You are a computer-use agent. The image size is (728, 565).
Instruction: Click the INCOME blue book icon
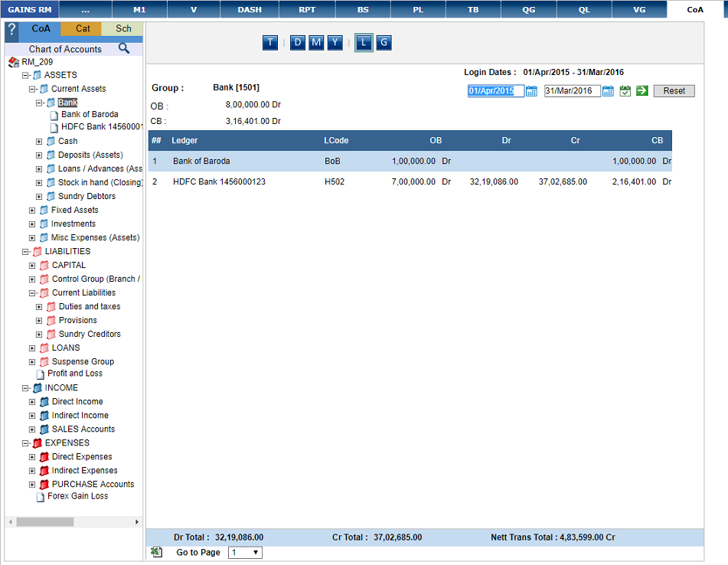(38, 388)
